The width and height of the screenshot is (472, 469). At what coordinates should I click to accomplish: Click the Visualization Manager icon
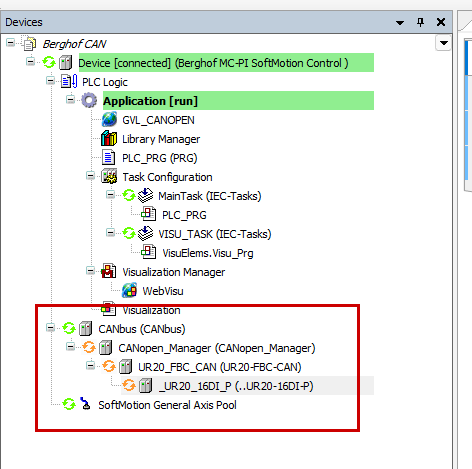click(109, 271)
